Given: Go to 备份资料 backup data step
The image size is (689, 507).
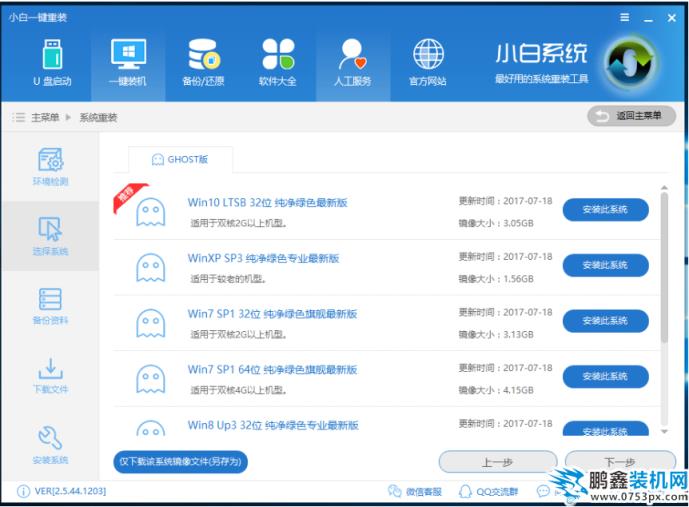Looking at the screenshot, I should click(51, 306).
